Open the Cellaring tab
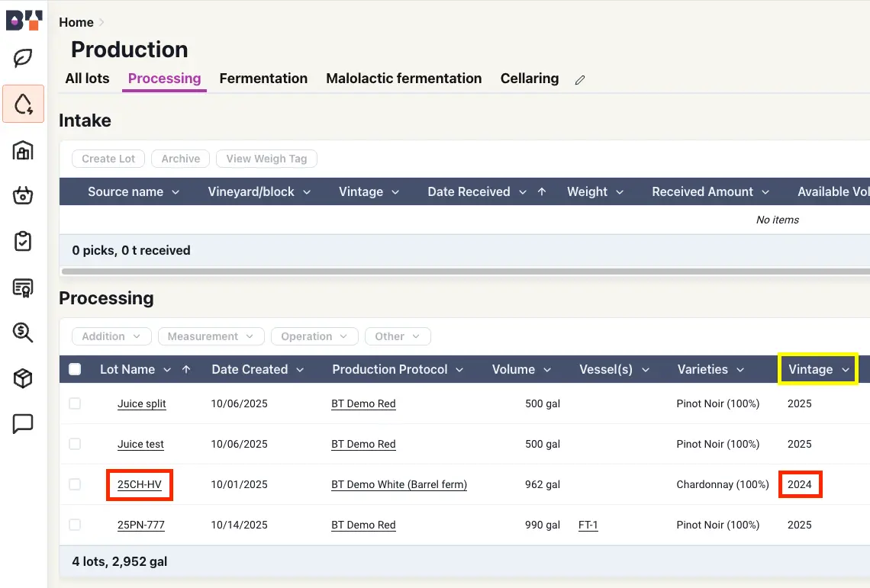 point(529,79)
